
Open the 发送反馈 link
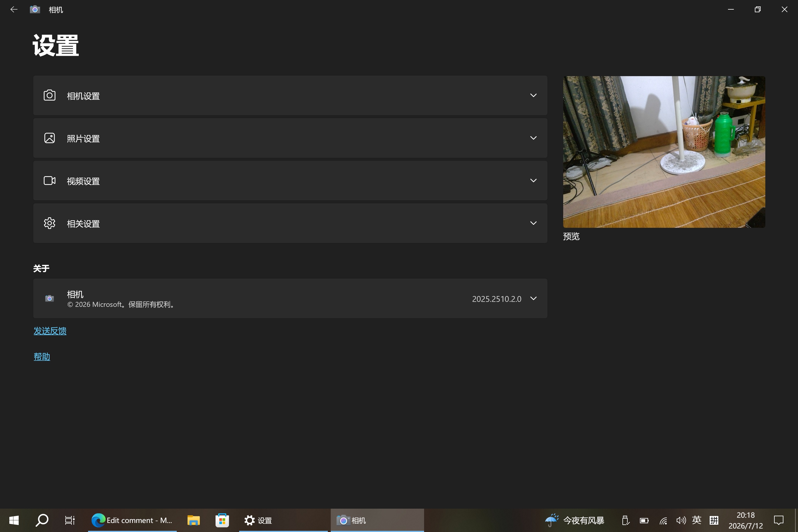[50, 331]
